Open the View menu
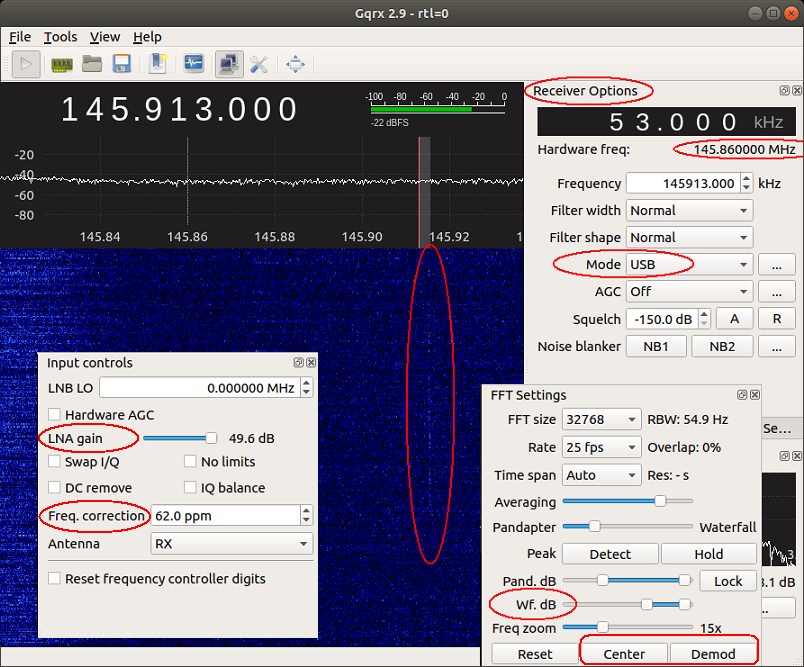 [x=105, y=37]
